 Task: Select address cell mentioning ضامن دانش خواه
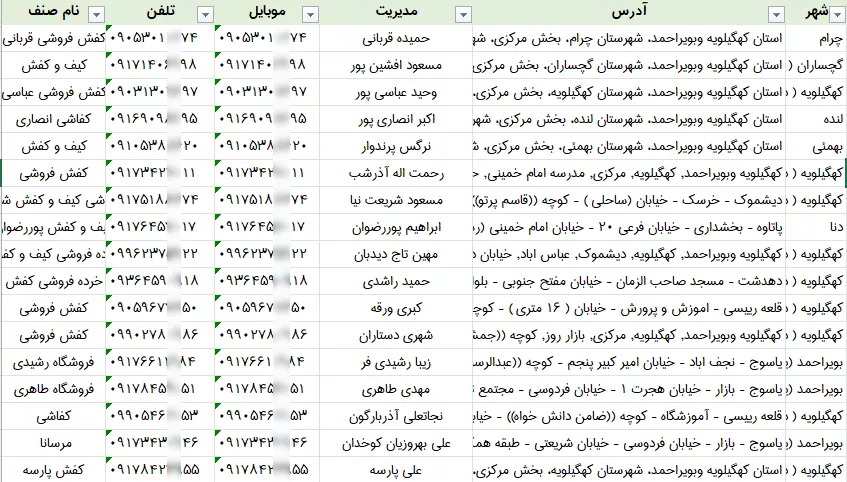click(629, 416)
